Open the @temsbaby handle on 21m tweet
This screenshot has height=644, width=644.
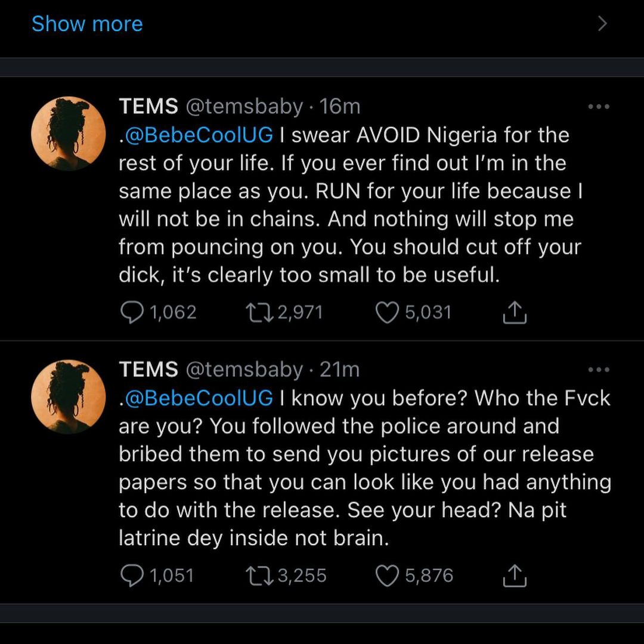tap(244, 370)
